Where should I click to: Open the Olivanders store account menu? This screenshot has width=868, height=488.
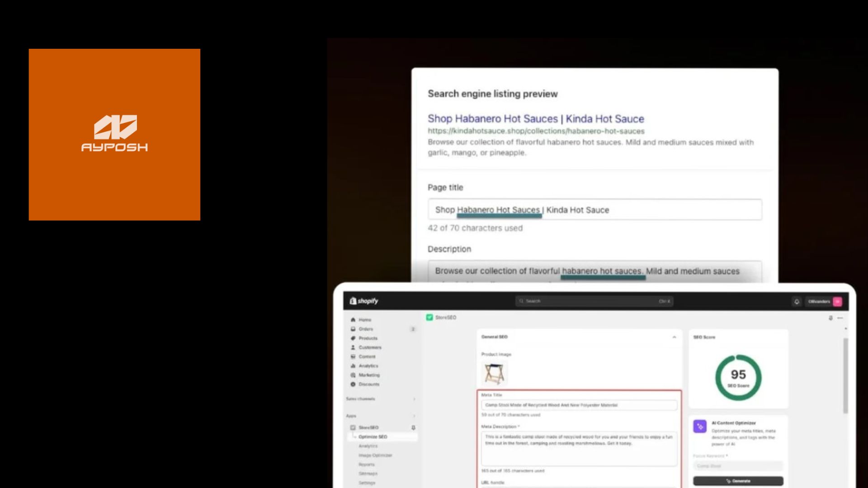[x=825, y=301]
